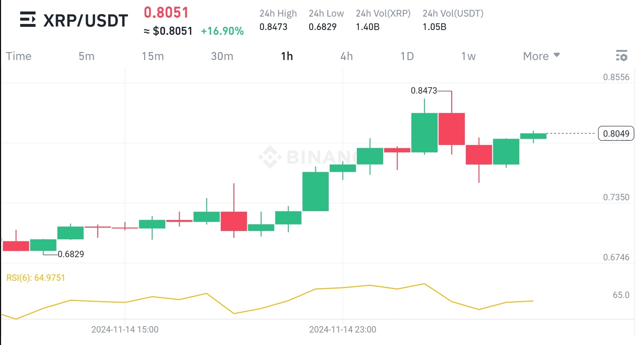Select the 1D daily chart view
The height and width of the screenshot is (345, 644).
point(407,56)
